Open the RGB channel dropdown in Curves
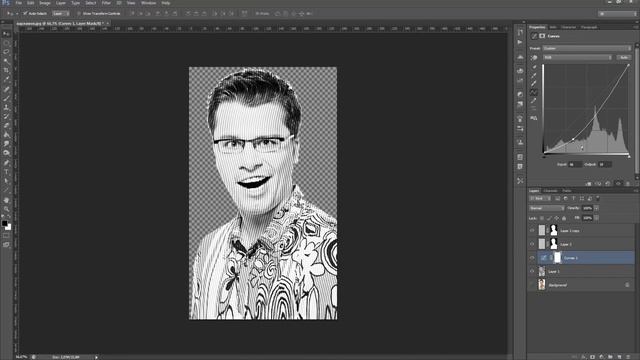The height and width of the screenshot is (360, 640). [577, 58]
